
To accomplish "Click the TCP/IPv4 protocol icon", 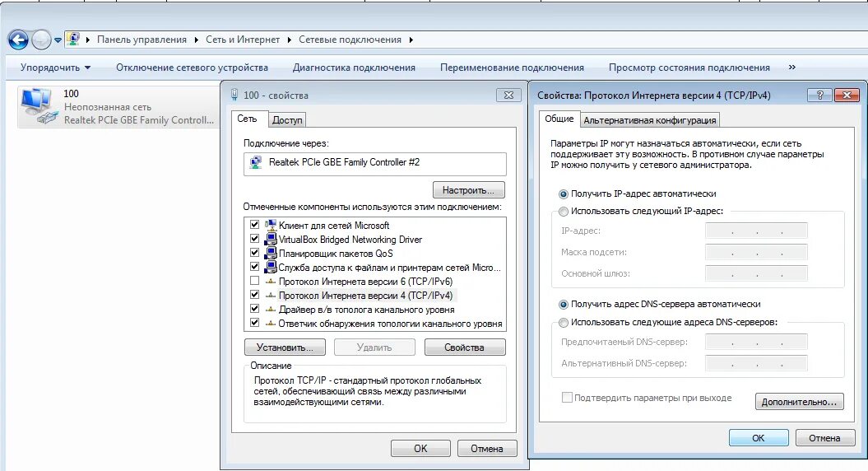I will tap(271, 295).
